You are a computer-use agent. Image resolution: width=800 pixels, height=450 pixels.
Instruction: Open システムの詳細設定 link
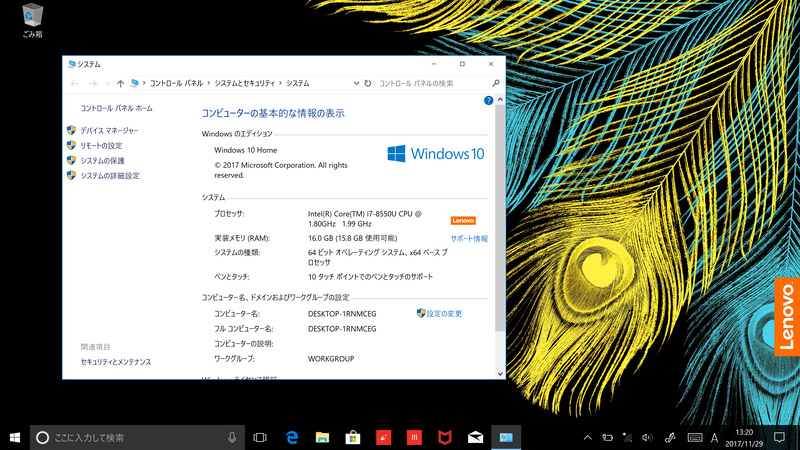click(110, 176)
